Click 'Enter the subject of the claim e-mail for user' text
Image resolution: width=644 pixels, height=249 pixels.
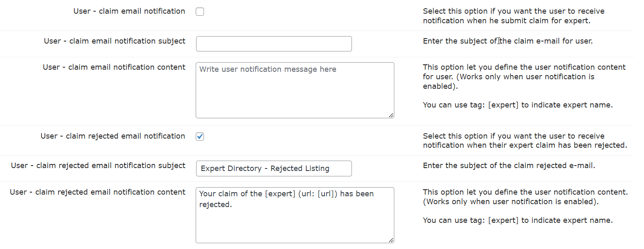click(508, 41)
